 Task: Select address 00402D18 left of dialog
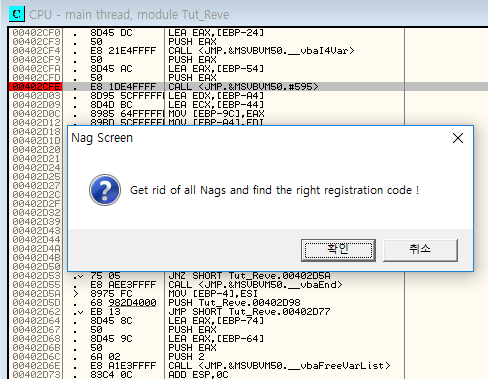click(x=37, y=132)
